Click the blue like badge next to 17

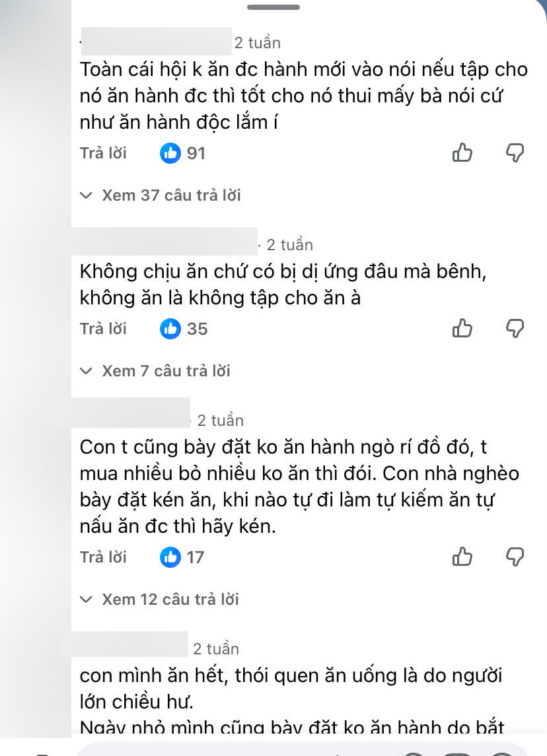pos(170,557)
